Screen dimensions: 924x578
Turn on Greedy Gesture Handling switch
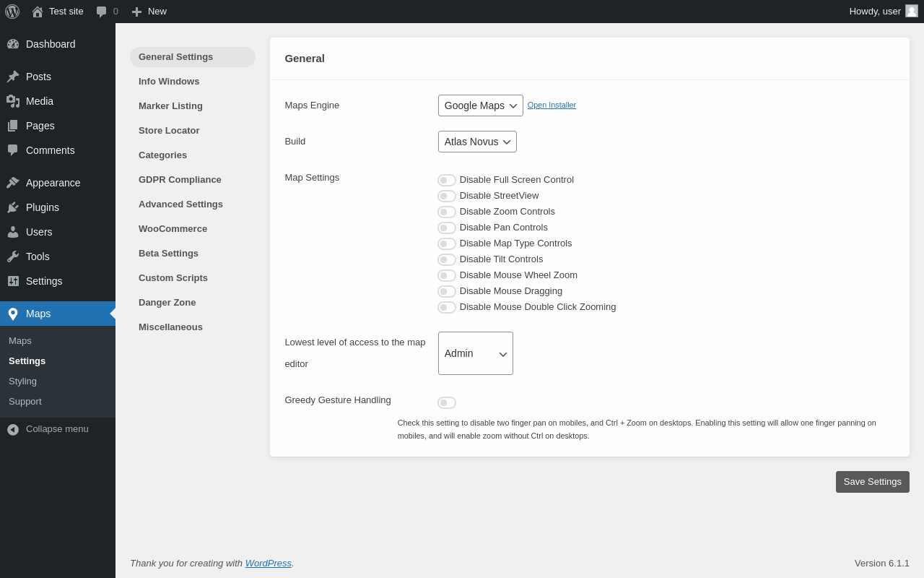click(447, 402)
